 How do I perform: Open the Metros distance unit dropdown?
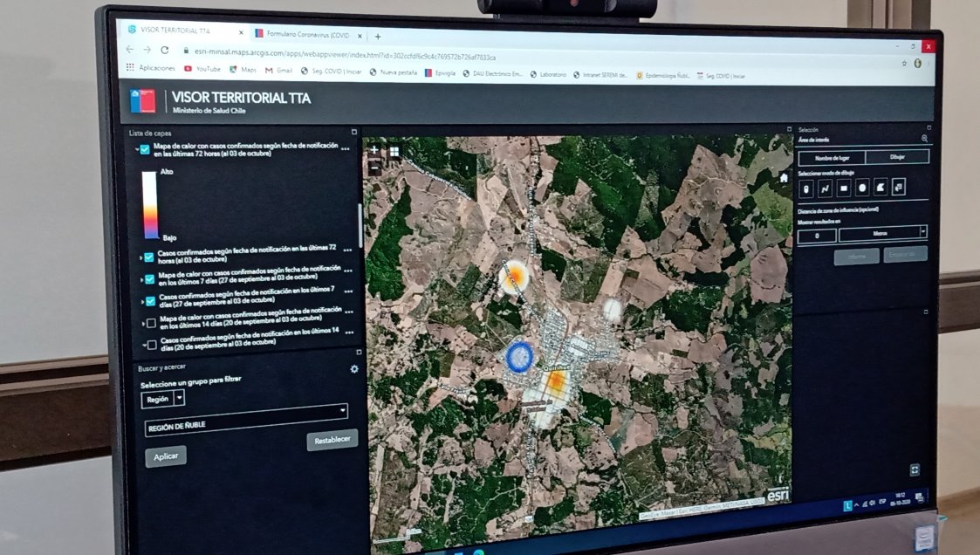click(922, 232)
